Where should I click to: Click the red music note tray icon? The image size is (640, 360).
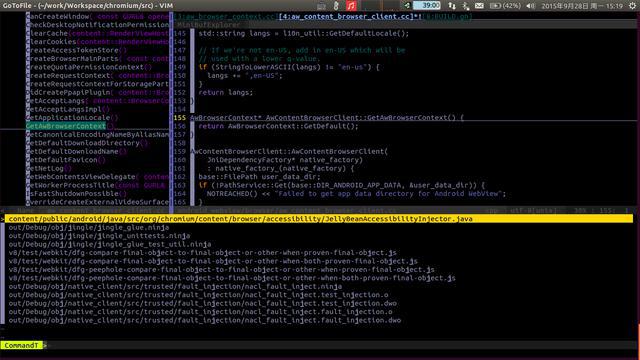point(351,6)
